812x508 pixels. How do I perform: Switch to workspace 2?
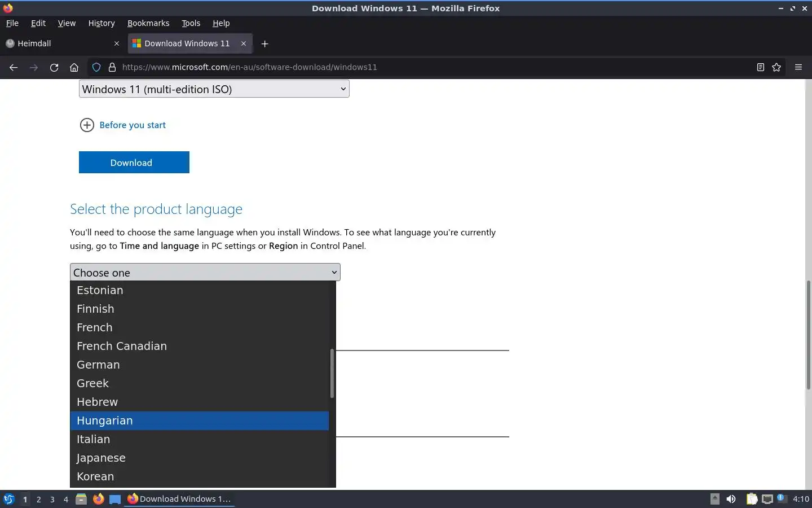(38, 500)
